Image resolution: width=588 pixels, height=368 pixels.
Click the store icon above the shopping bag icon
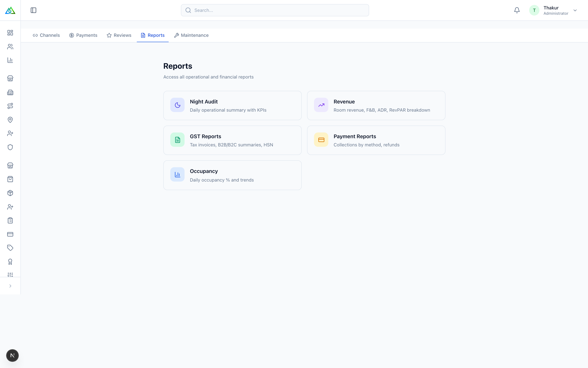[10, 166]
